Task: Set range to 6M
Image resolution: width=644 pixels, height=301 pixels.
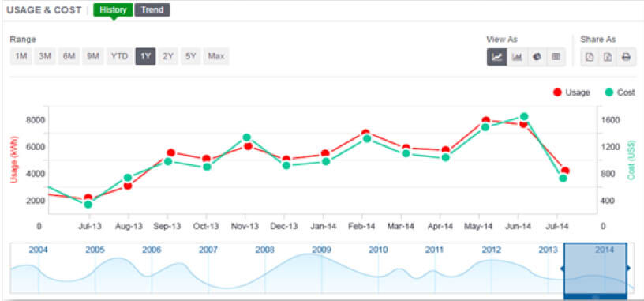Action: [69, 56]
